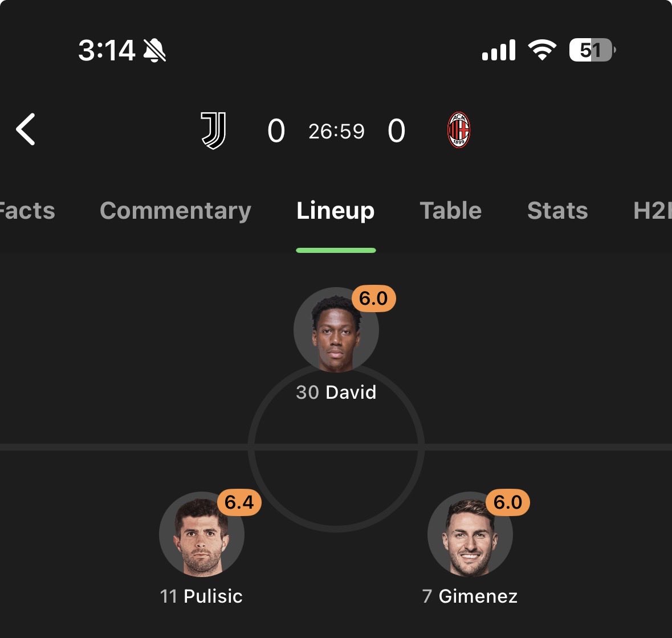The height and width of the screenshot is (638, 672).
Task: Open David's player photo
Action: (336, 331)
